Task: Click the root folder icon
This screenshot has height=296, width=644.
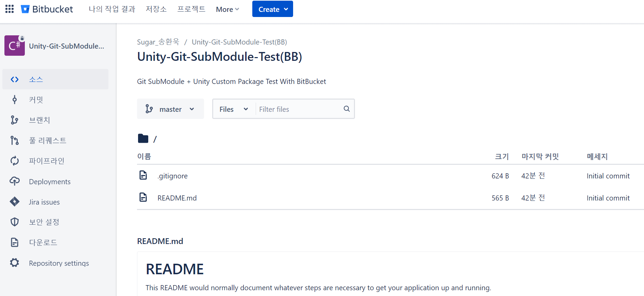Action: click(143, 138)
